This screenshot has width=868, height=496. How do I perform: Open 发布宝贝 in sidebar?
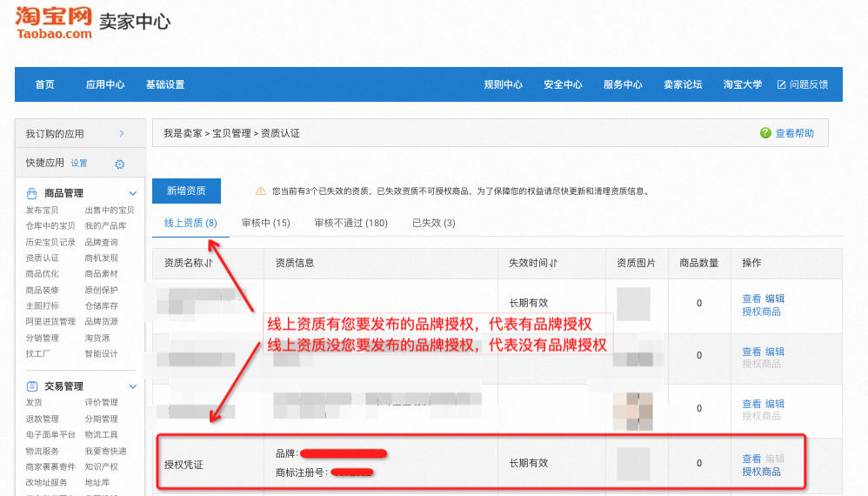click(42, 211)
